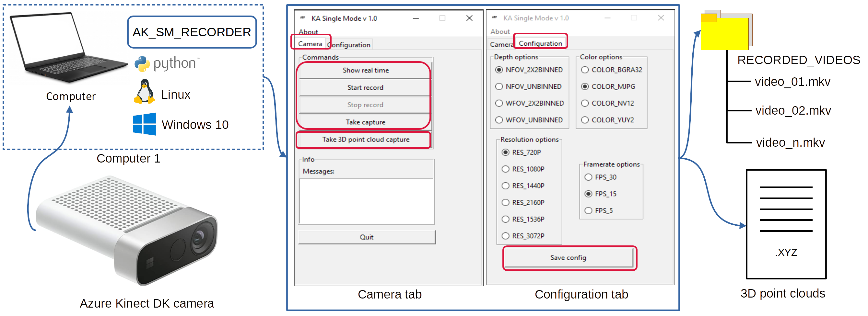Click the Python logo icon
The width and height of the screenshot is (868, 316).
click(x=142, y=63)
